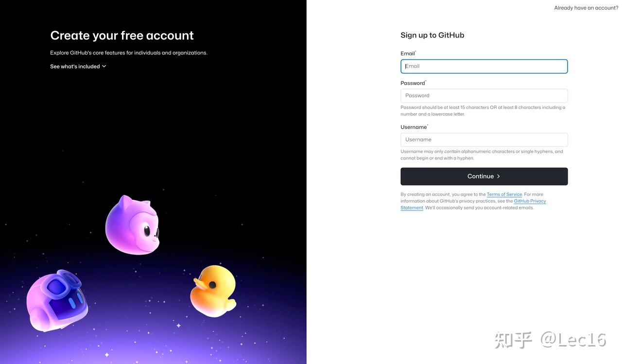This screenshot has width=622, height=364.
Task: Focus the Username input field
Action: pos(484,139)
